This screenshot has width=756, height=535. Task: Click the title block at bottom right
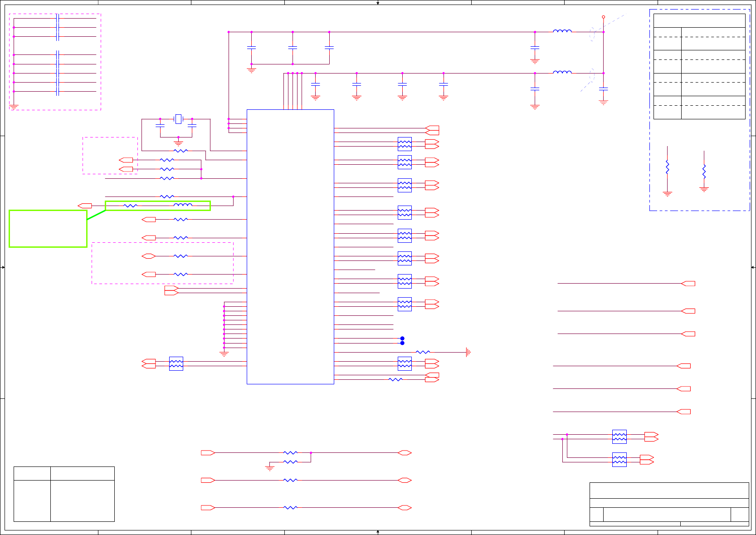(669, 504)
